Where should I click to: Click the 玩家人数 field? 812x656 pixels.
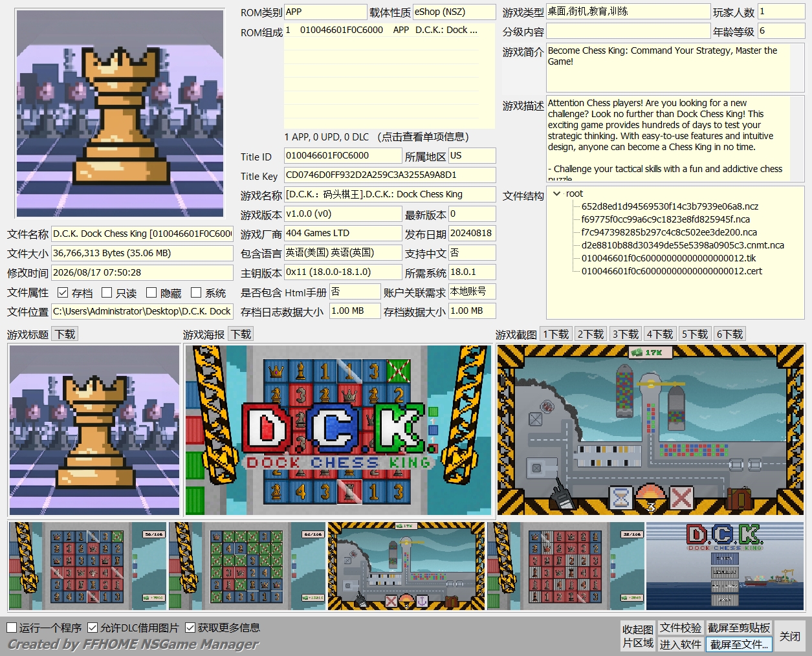coord(781,12)
